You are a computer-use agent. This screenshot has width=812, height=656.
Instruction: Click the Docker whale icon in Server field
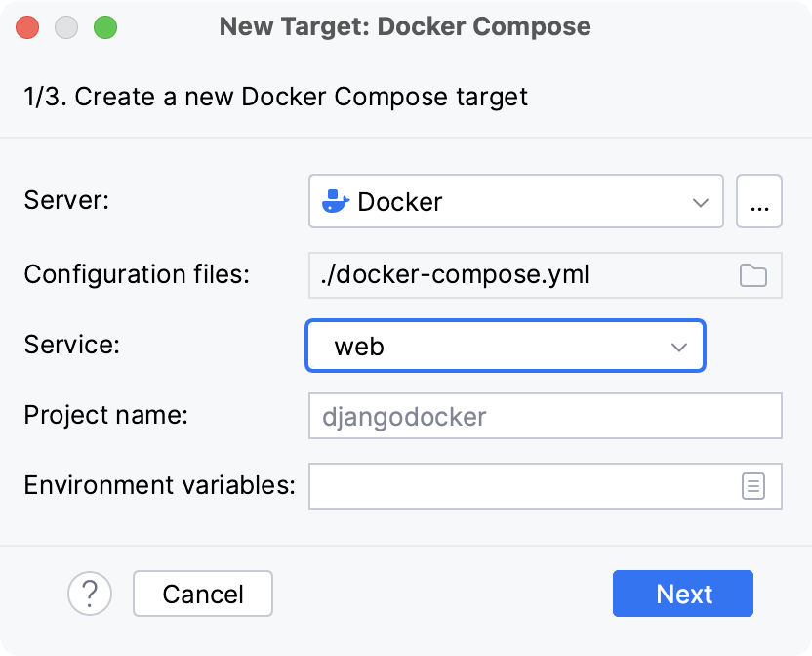tap(336, 201)
